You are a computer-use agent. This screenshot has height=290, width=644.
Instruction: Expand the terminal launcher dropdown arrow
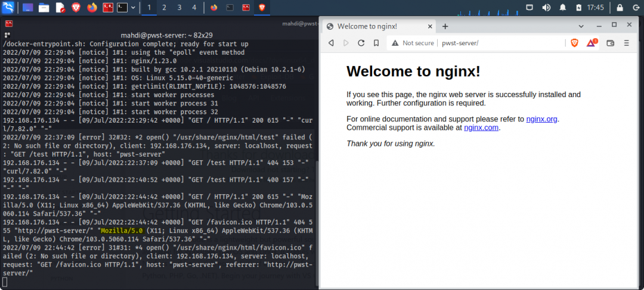pyautogui.click(x=133, y=7)
